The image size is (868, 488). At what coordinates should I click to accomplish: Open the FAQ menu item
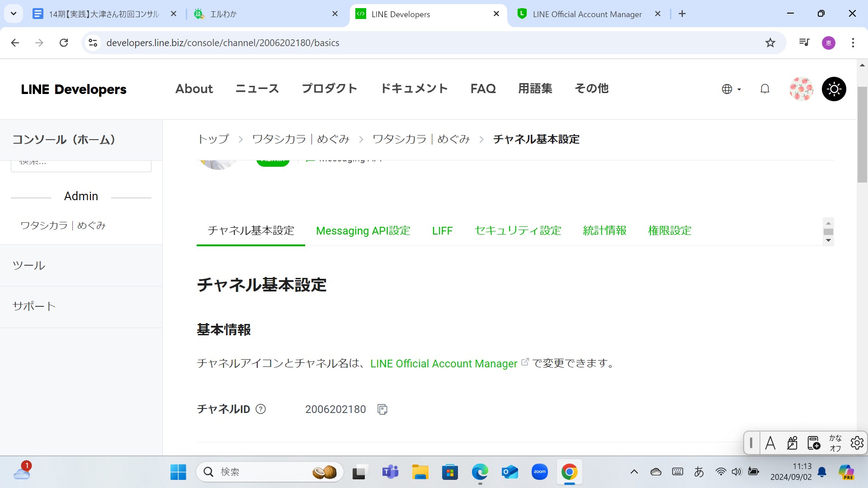click(x=483, y=89)
